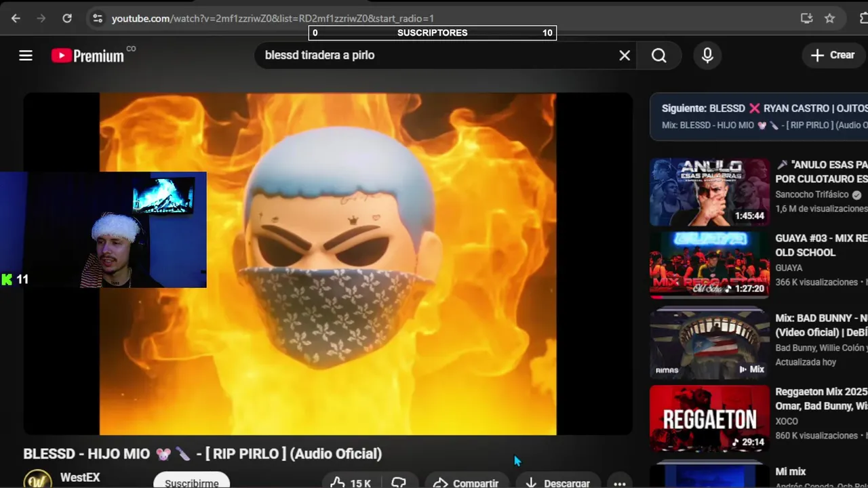868x488 pixels.
Task: Click '860 K visualizaciones' text
Action: coord(817,435)
